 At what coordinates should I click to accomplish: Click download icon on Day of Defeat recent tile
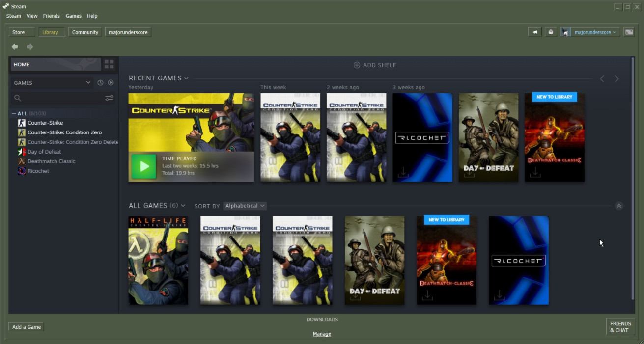pos(469,172)
